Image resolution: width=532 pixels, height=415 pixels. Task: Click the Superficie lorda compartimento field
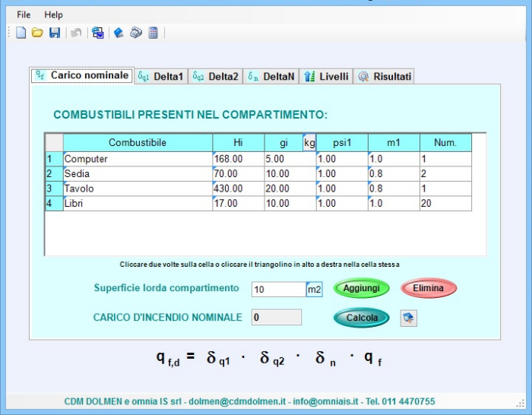277,290
